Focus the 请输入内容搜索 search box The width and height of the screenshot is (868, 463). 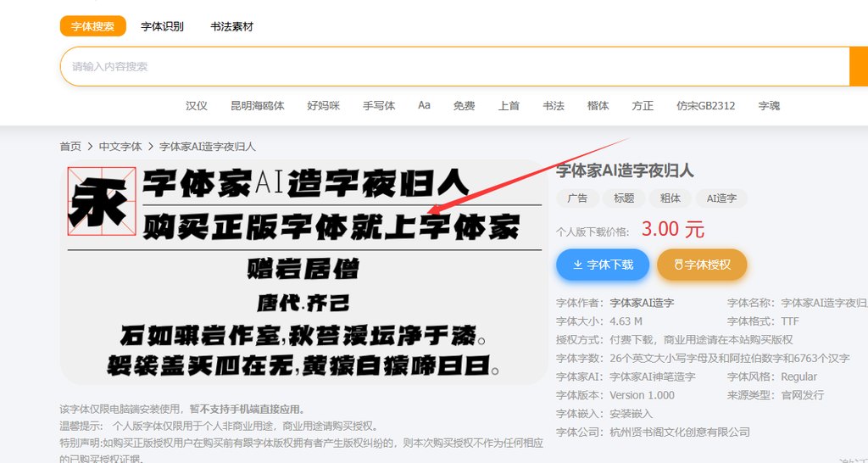click(x=454, y=66)
